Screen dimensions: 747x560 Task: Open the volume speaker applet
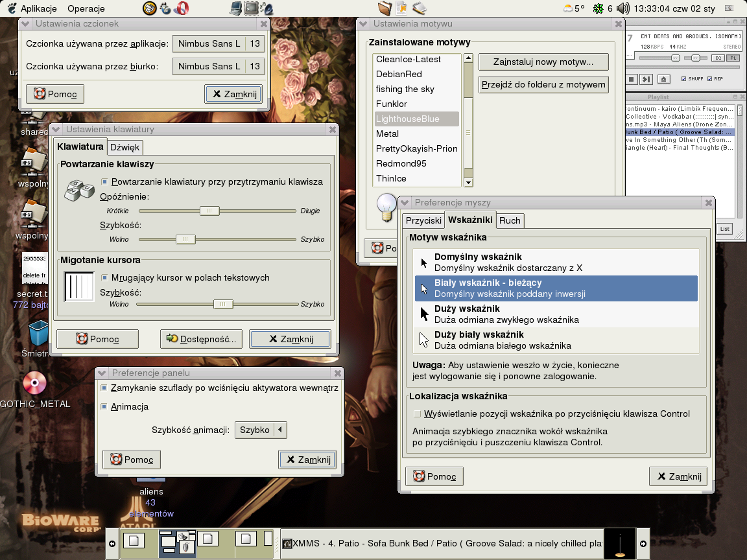point(622,8)
